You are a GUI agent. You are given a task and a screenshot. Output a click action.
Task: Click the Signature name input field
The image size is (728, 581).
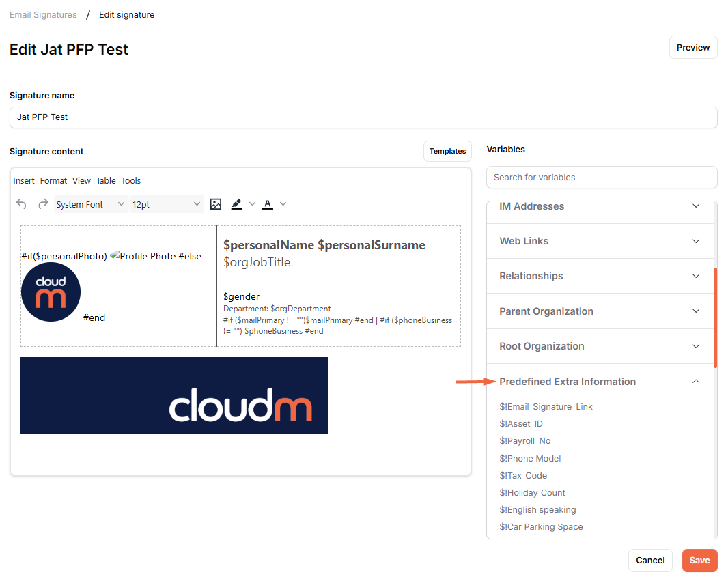tap(363, 117)
